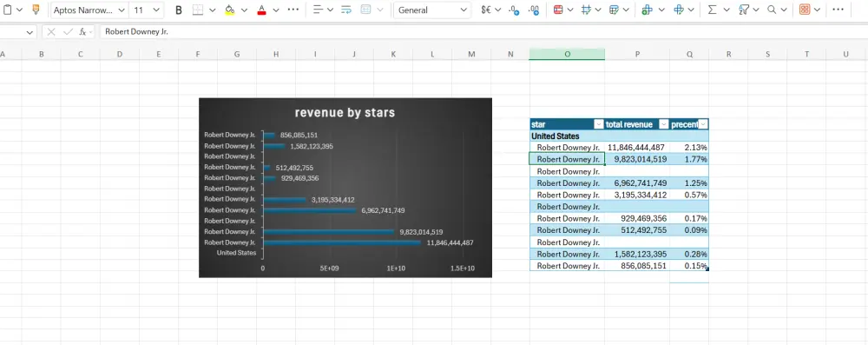
Task: Click the AutoSum sigma icon
Action: pos(713,10)
